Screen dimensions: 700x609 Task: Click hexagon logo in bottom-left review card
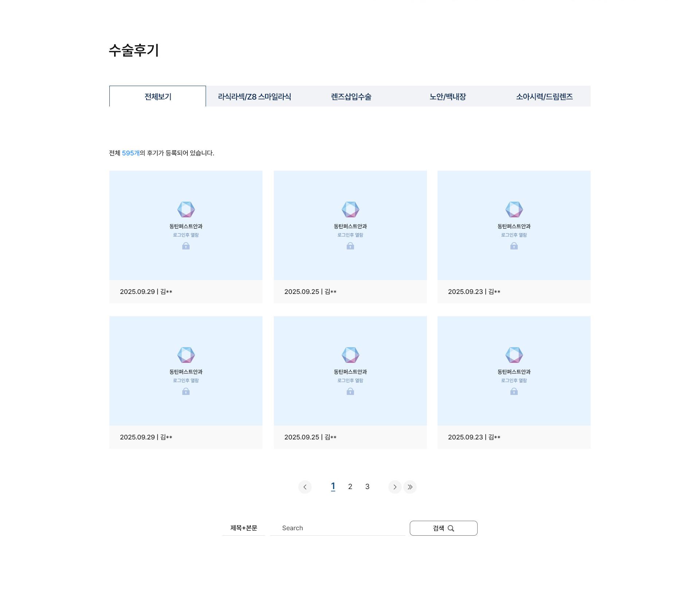click(x=186, y=355)
